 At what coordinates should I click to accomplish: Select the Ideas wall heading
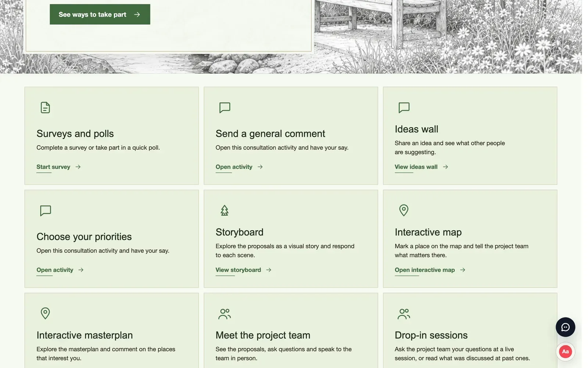coord(416,129)
